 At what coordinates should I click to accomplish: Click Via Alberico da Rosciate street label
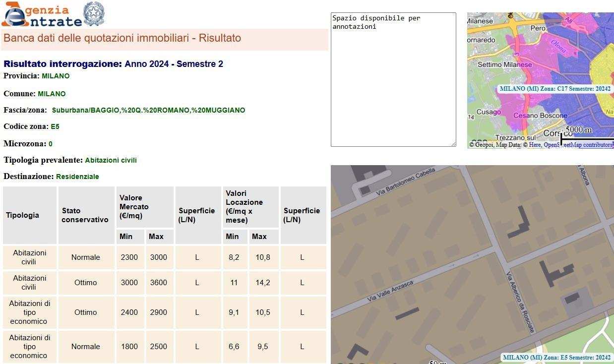click(x=520, y=302)
